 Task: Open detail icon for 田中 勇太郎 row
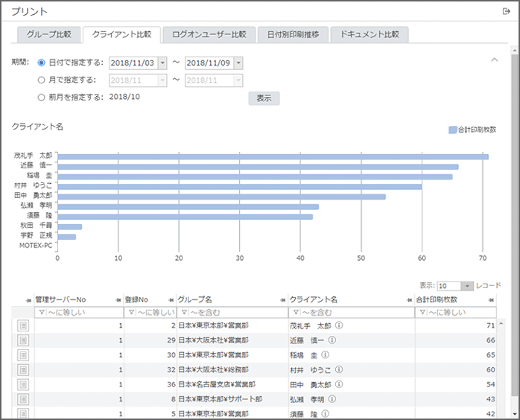(x=23, y=384)
